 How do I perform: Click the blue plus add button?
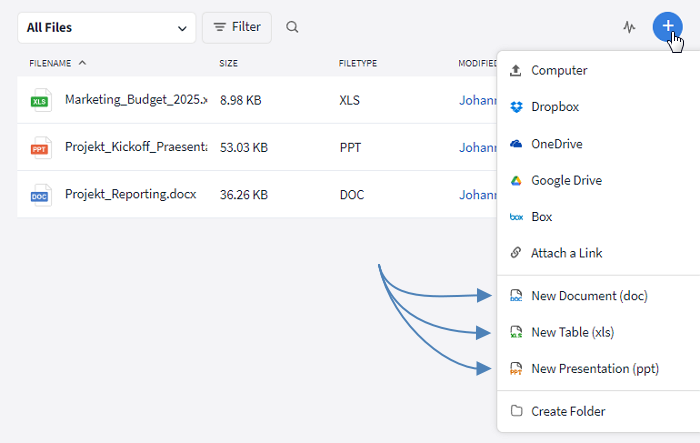point(667,27)
